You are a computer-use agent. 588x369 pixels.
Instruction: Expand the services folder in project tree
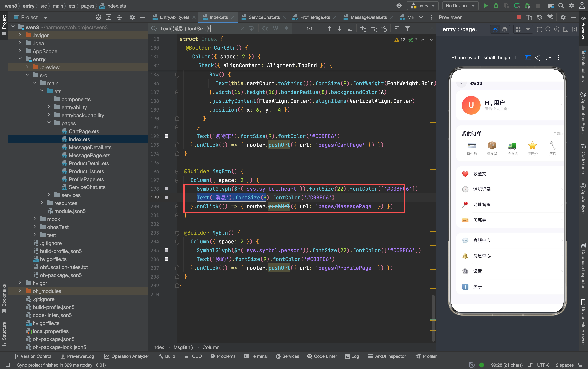[49, 195]
